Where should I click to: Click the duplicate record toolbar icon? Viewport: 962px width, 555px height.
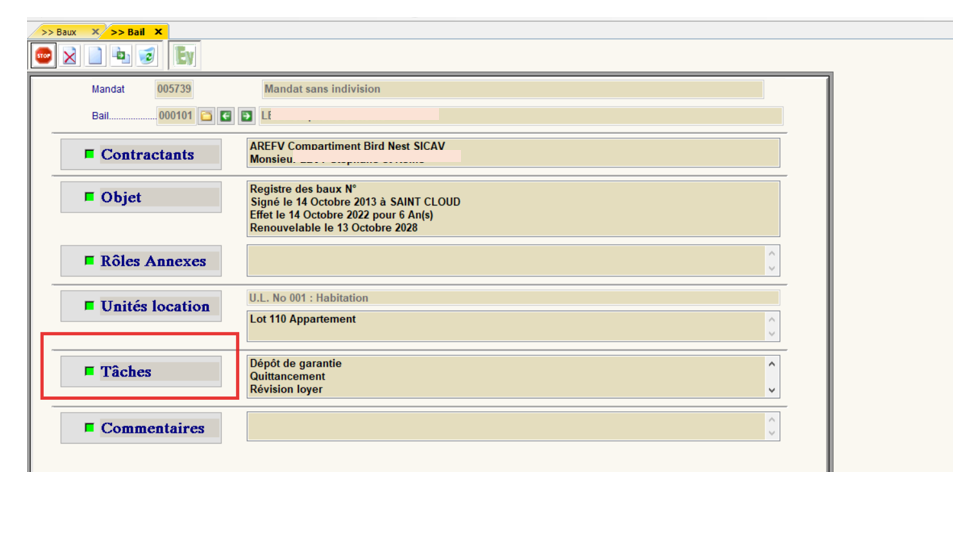(121, 56)
